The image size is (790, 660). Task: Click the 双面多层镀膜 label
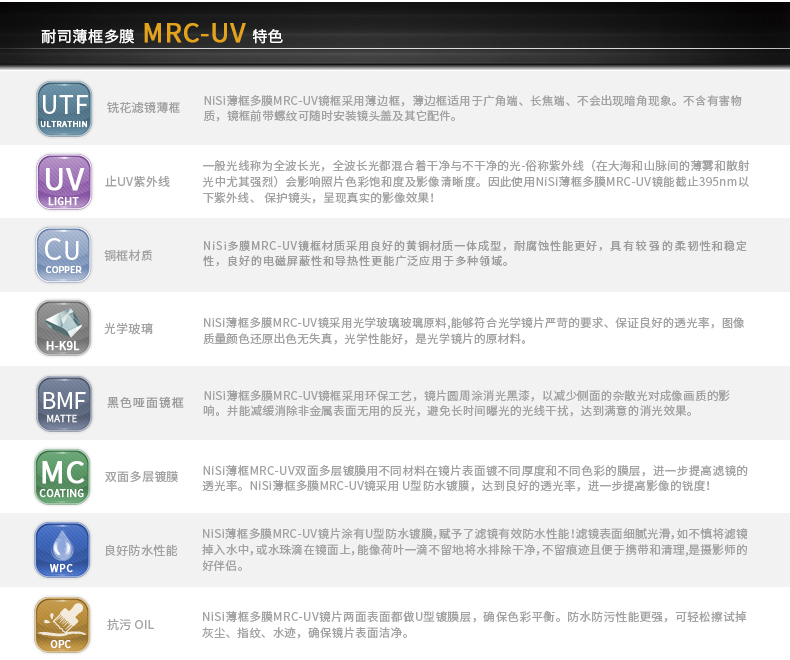point(142,477)
